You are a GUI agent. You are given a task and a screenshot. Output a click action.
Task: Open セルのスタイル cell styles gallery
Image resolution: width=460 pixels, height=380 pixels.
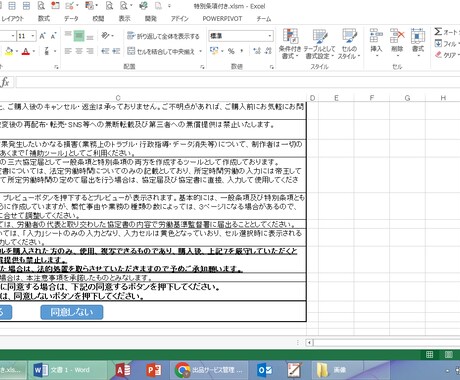[349, 44]
